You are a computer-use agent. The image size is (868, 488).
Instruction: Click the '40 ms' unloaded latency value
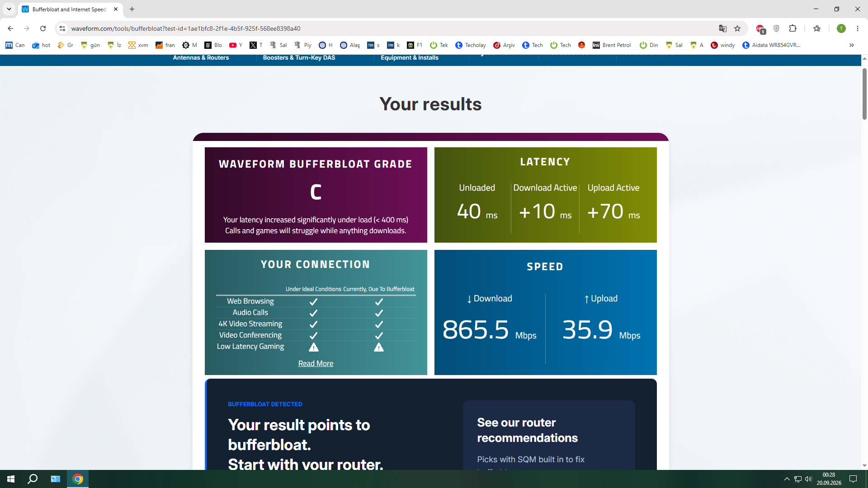pyautogui.click(x=477, y=211)
